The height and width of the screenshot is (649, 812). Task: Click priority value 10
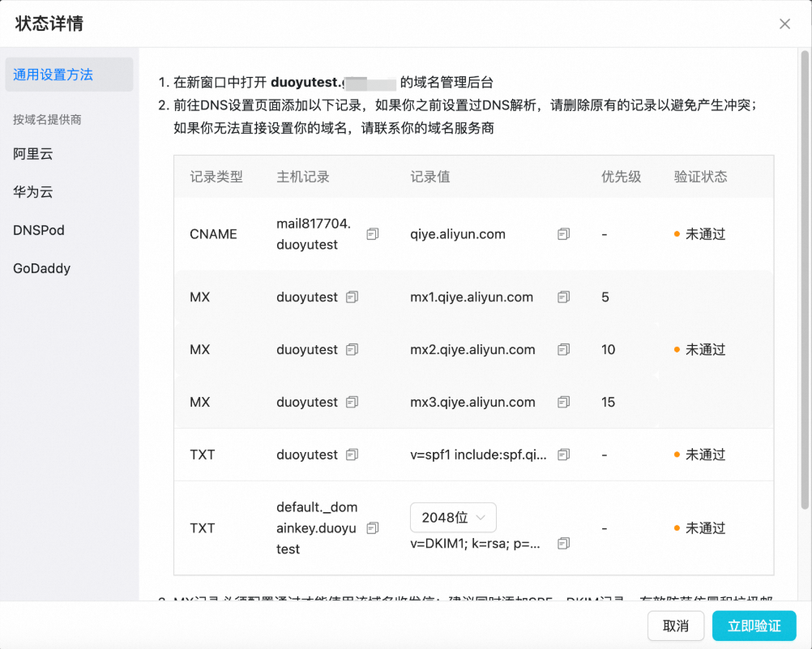point(608,350)
